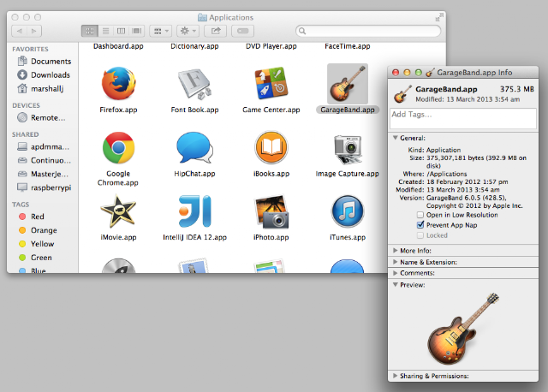Switch Finder to icon view
Viewport: 548px width, 392px height.
[x=90, y=31]
